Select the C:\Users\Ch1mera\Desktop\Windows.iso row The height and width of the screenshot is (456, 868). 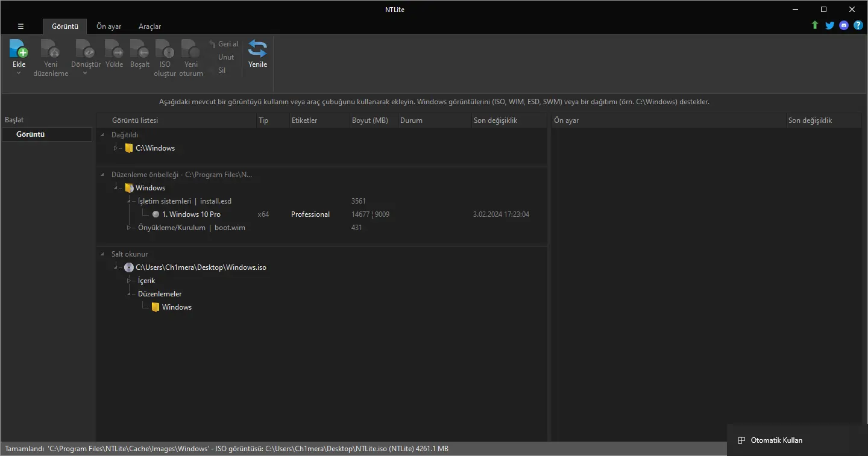[x=321, y=267]
